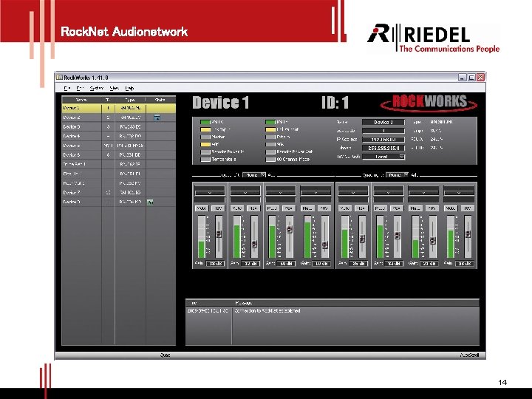Image resolution: width=532 pixels, height=399 pixels.
Task: Click the ID: 1 heading text
Action: pyautogui.click(x=335, y=103)
